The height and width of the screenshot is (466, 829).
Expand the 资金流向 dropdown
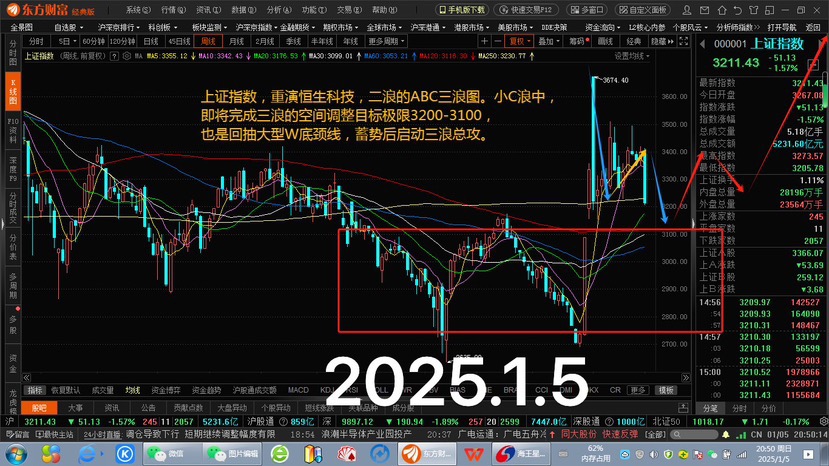click(603, 27)
